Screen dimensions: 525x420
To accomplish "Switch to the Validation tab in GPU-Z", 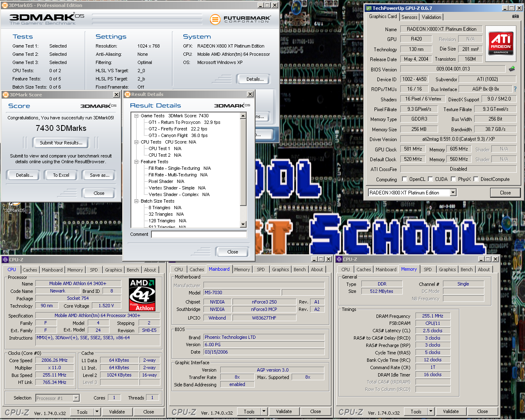I will coord(431,17).
